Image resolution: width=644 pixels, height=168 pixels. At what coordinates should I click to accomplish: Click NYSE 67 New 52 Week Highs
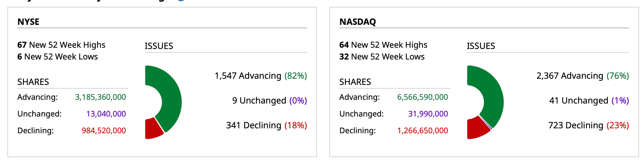61,45
